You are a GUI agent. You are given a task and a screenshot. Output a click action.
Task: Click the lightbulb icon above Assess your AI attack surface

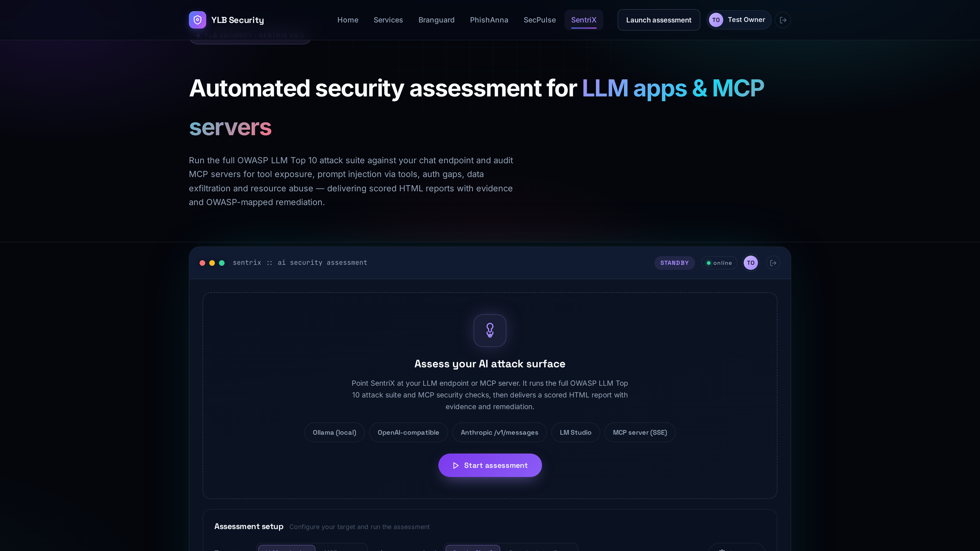[490, 330]
